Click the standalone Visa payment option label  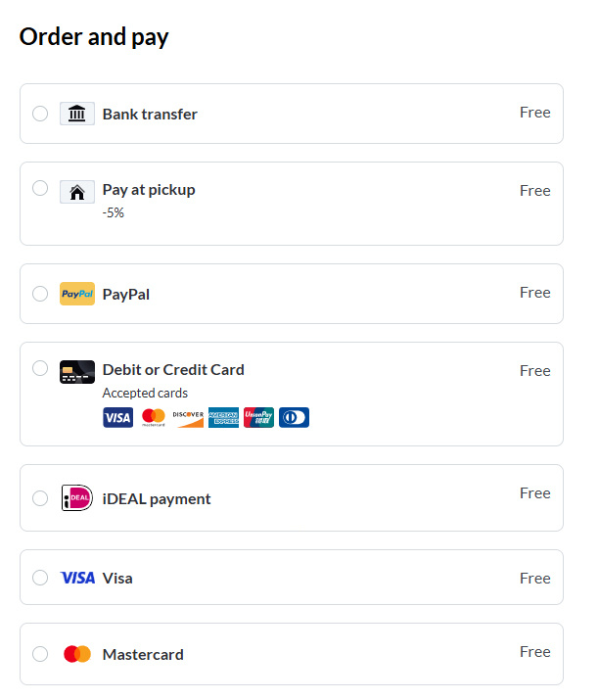coord(117,578)
